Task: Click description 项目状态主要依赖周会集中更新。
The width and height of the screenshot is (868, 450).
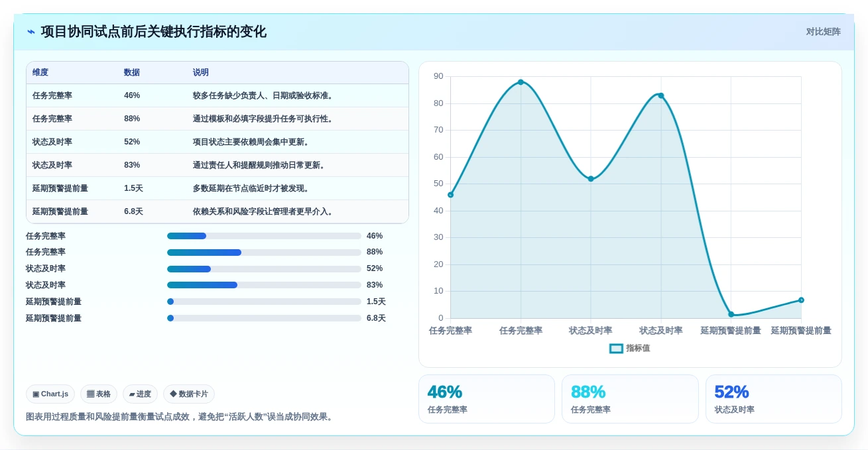Action: pos(252,142)
